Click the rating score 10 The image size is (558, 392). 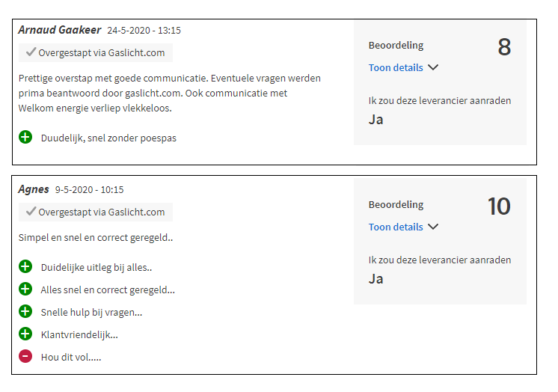click(499, 206)
